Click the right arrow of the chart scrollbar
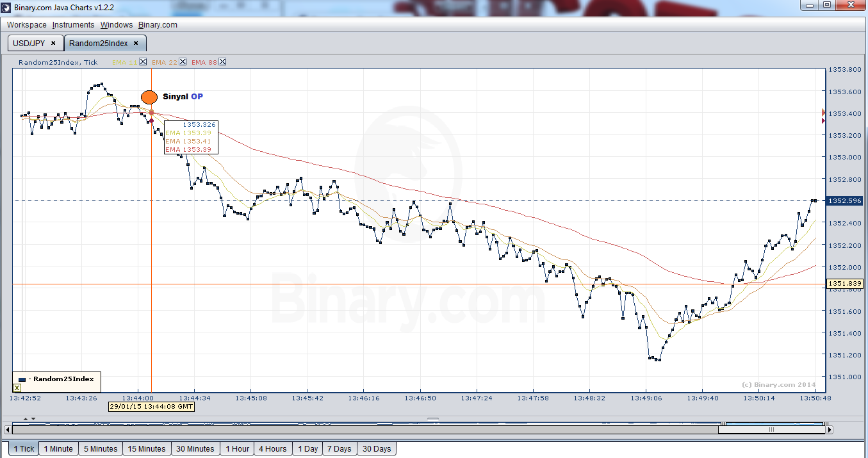This screenshot has width=868, height=458. (830, 430)
